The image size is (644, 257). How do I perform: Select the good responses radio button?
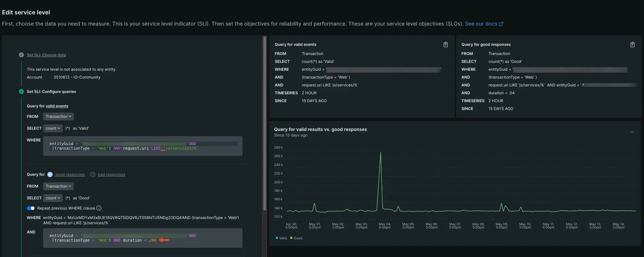tap(50, 175)
